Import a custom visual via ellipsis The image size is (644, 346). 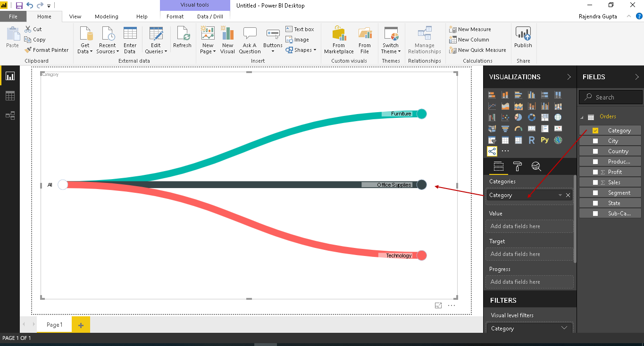pyautogui.click(x=505, y=151)
